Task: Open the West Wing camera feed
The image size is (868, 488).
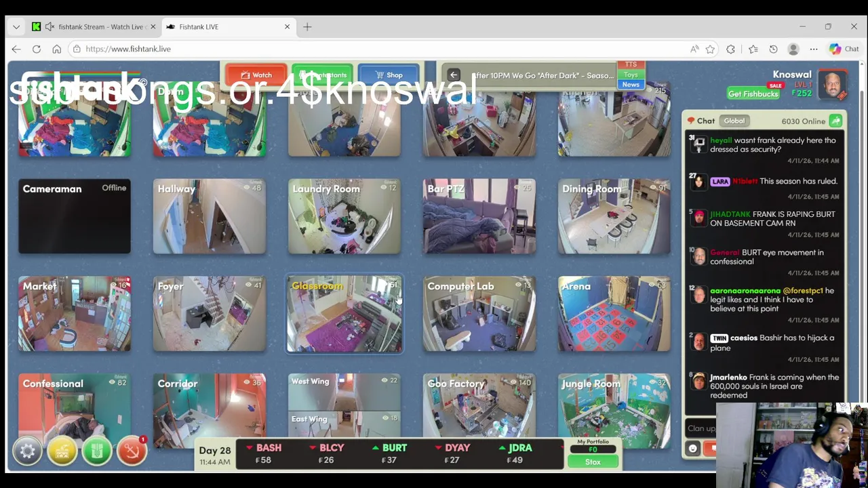Action: pyautogui.click(x=344, y=392)
